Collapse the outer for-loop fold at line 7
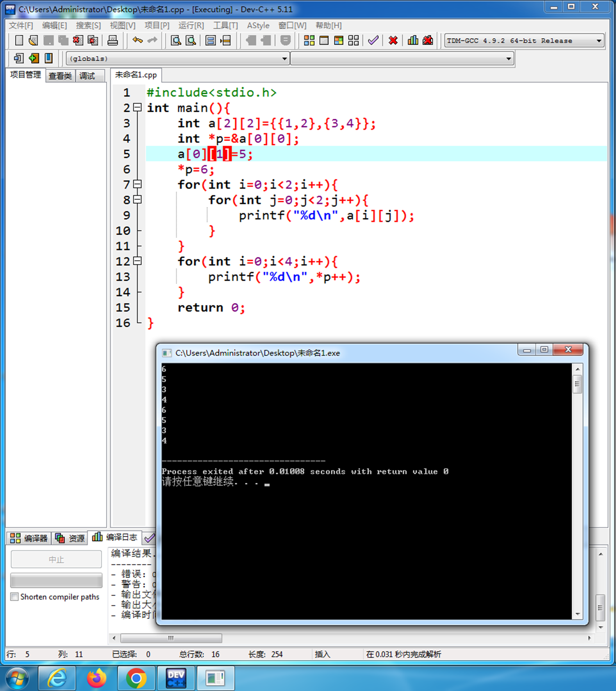This screenshot has width=616, height=691. coord(138,184)
